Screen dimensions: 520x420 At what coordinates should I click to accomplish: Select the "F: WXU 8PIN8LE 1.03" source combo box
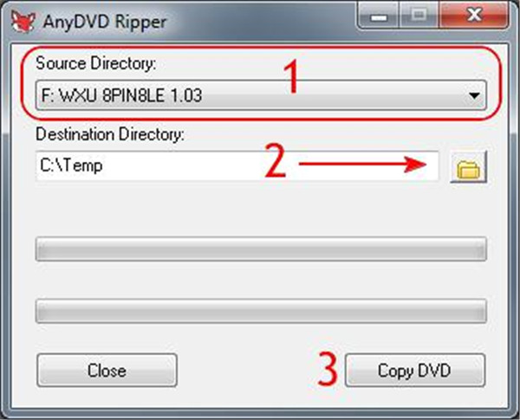[261, 95]
